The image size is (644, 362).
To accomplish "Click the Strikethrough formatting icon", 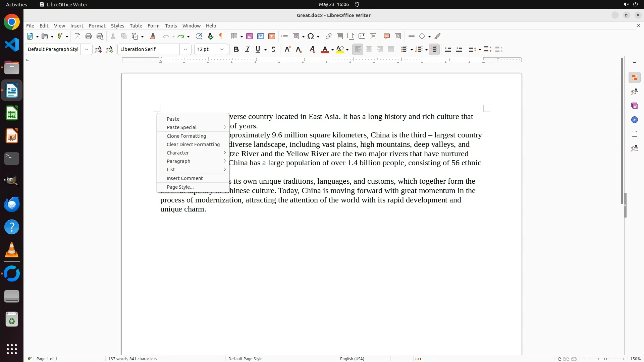I will (x=273, y=49).
